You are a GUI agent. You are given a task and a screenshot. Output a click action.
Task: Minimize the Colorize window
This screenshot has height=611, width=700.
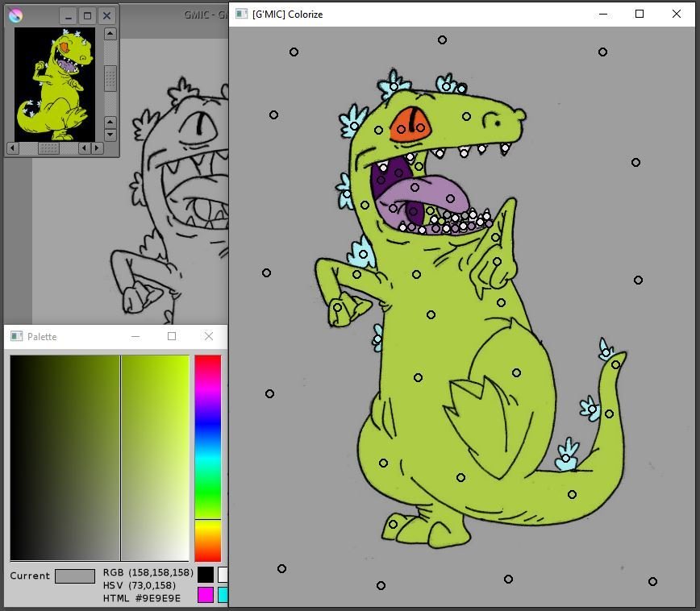click(603, 15)
